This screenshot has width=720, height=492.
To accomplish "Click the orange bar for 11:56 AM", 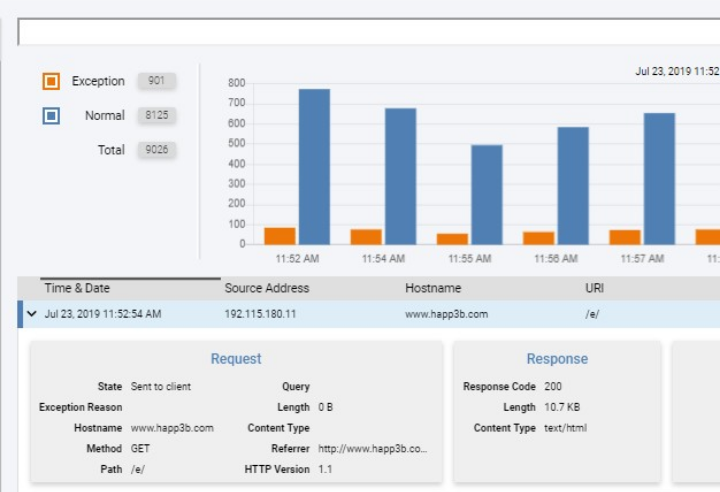I will (x=539, y=238).
